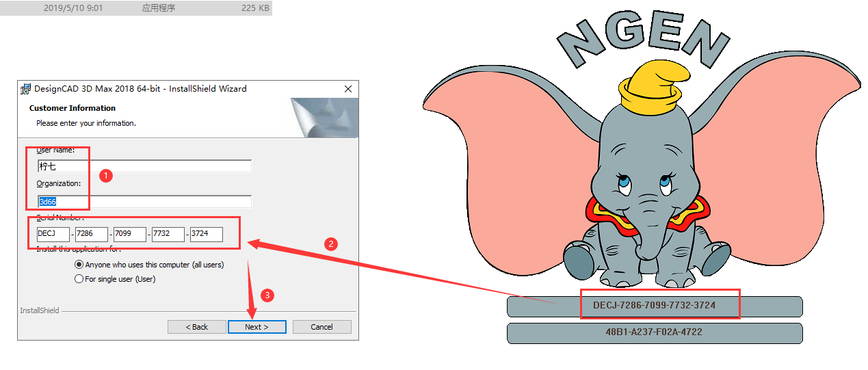The image size is (868, 370).
Task: Click keygen code bar 48B1-A237-F02A-4722
Action: pyautogui.click(x=654, y=332)
